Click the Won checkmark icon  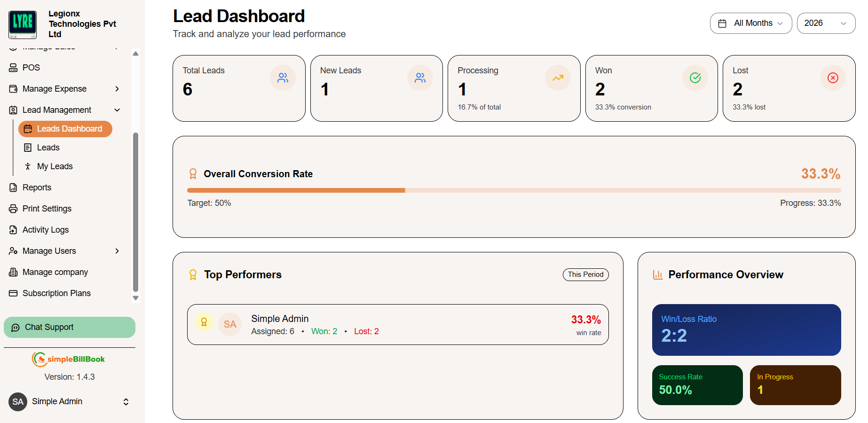point(695,78)
